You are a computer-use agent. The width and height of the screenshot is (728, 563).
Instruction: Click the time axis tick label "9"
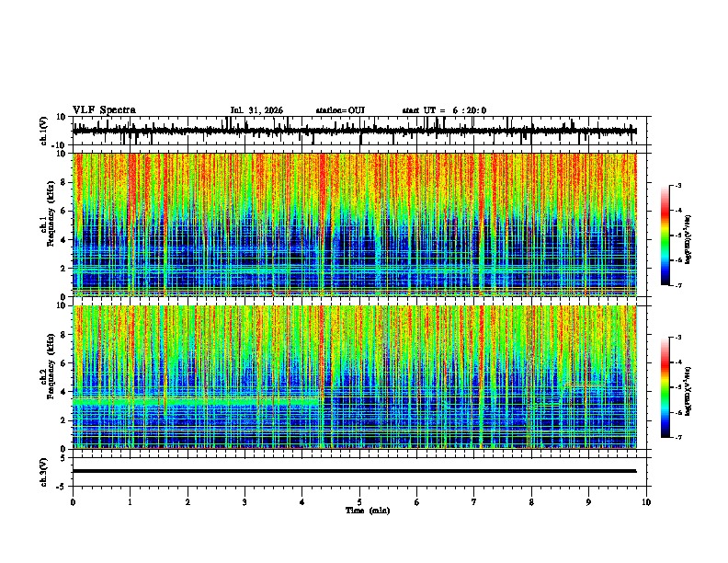point(588,502)
